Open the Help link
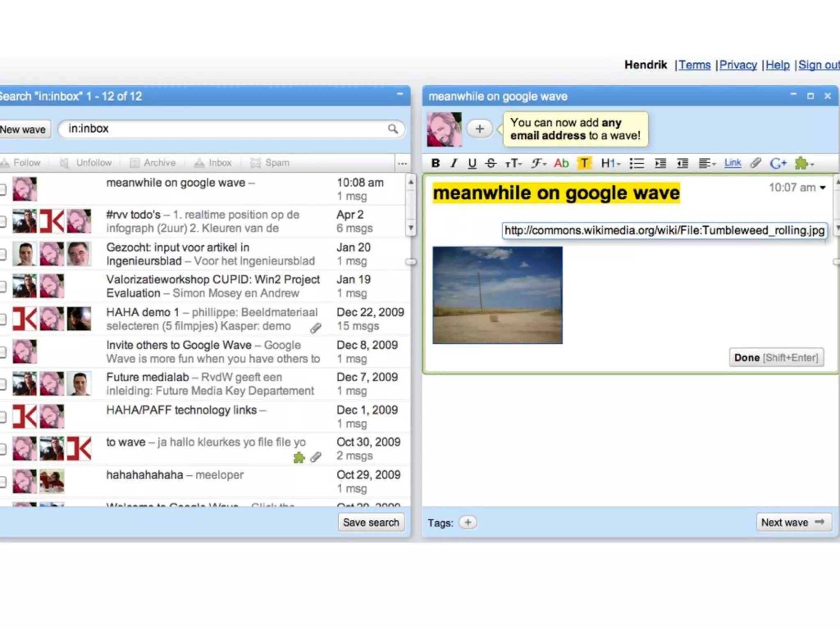This screenshot has width=840, height=630. point(777,65)
